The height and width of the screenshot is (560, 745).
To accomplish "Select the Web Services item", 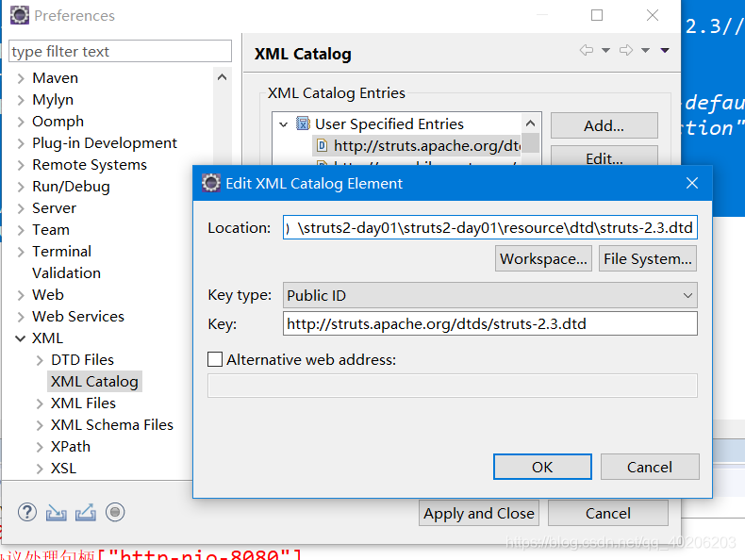I will click(x=78, y=317).
